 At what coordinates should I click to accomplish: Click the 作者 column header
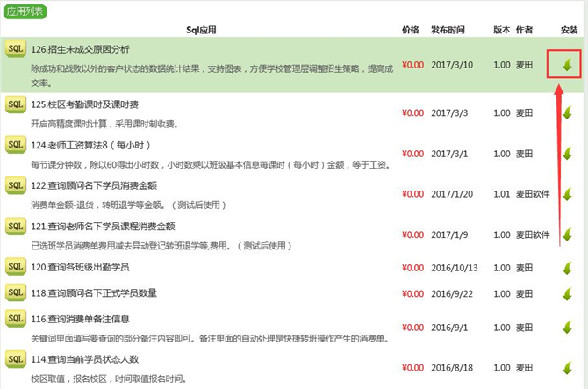coord(524,30)
